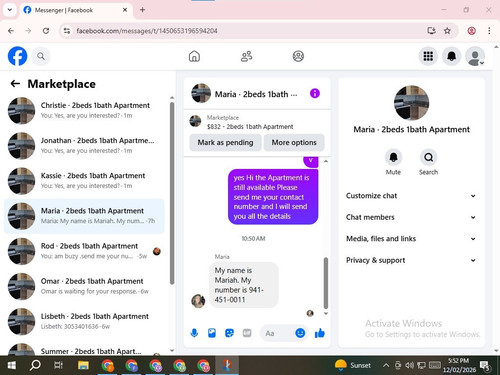Open the account profile menu avatar
500x375 pixels.
click(475, 56)
